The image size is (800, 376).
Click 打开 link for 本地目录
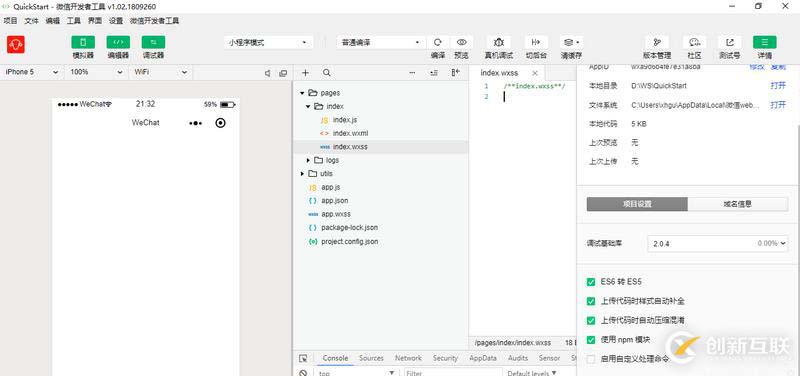pos(778,86)
